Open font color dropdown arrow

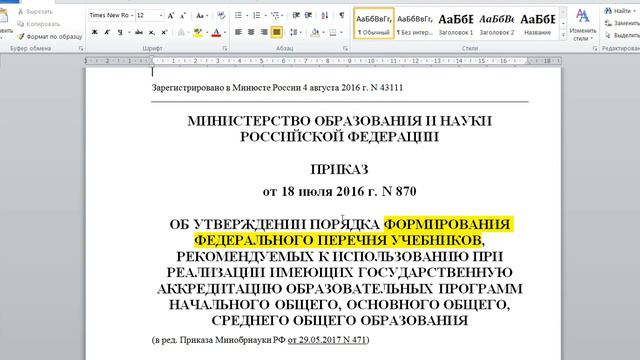point(225,32)
